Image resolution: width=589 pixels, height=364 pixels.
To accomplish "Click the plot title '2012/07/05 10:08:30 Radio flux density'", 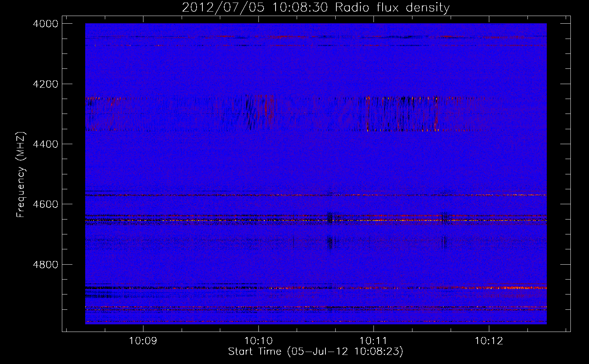I will (x=316, y=8).
